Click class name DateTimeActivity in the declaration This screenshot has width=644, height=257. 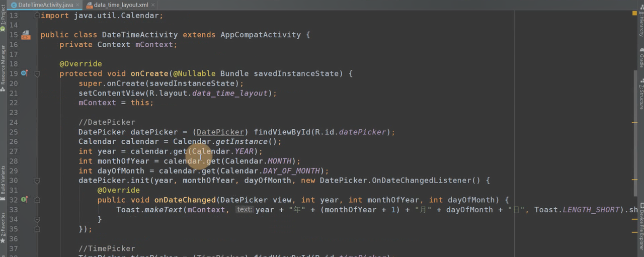[x=140, y=35]
